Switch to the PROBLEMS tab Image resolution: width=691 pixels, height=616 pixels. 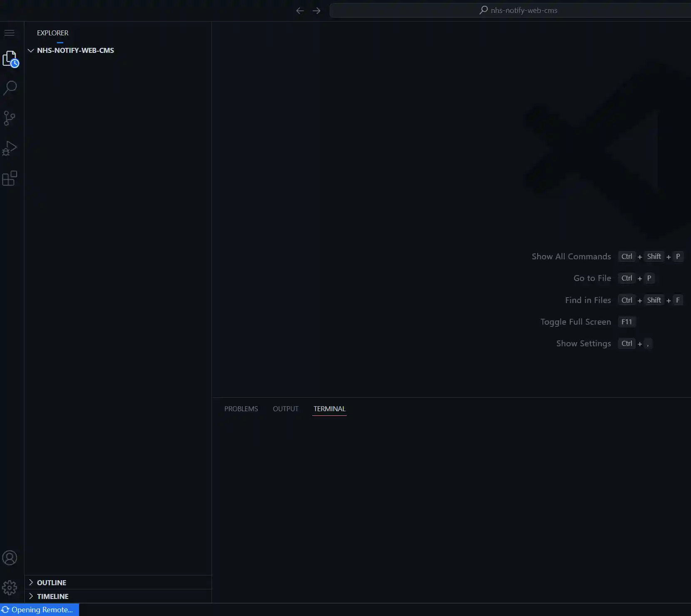tap(241, 409)
